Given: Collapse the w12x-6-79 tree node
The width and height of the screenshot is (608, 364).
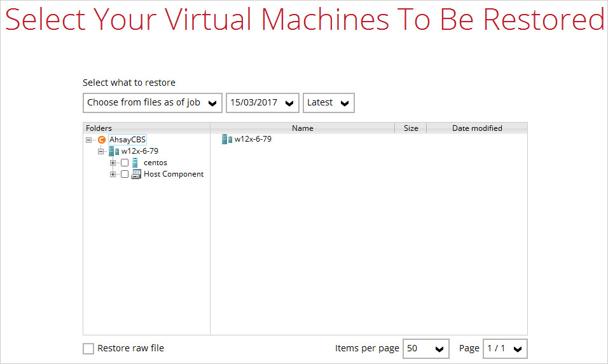Looking at the screenshot, I should tap(100, 151).
